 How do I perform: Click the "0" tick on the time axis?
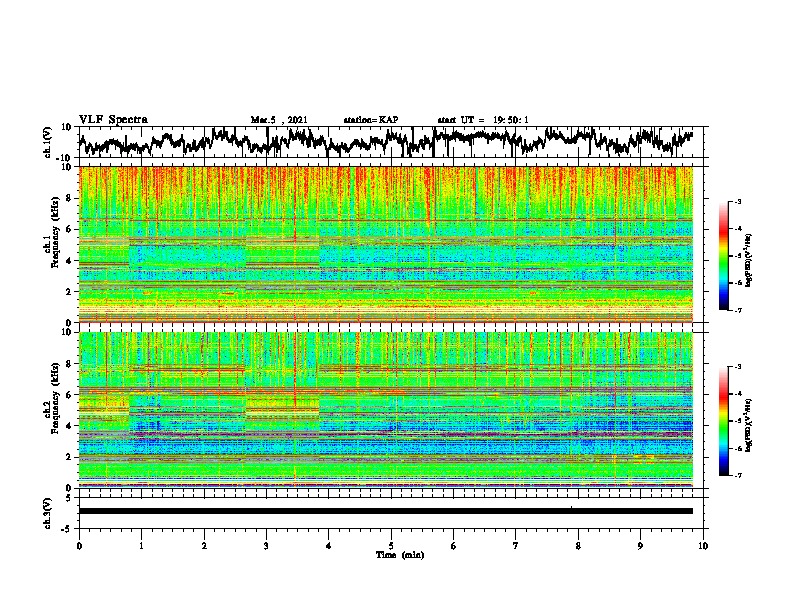[79, 546]
